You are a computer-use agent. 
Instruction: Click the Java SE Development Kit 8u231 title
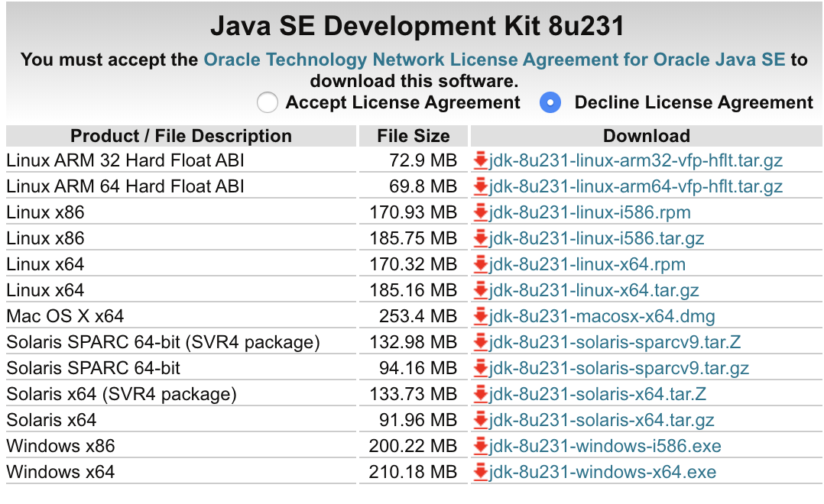(x=417, y=26)
